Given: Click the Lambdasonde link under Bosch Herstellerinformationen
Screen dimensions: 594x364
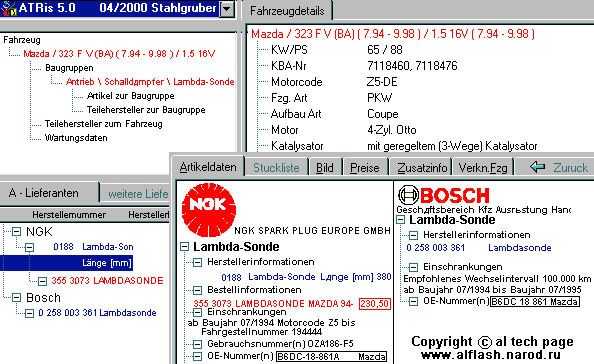Looking at the screenshot, I should (x=519, y=248).
